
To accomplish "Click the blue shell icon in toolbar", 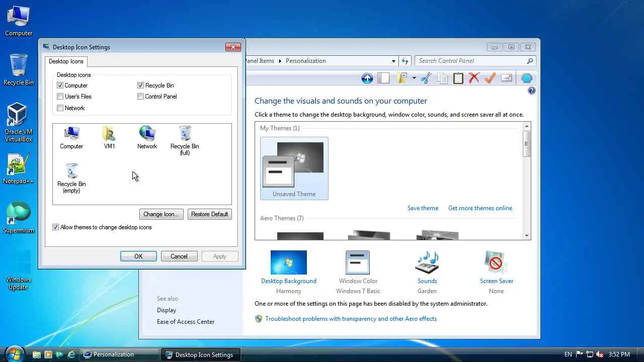I will [527, 78].
